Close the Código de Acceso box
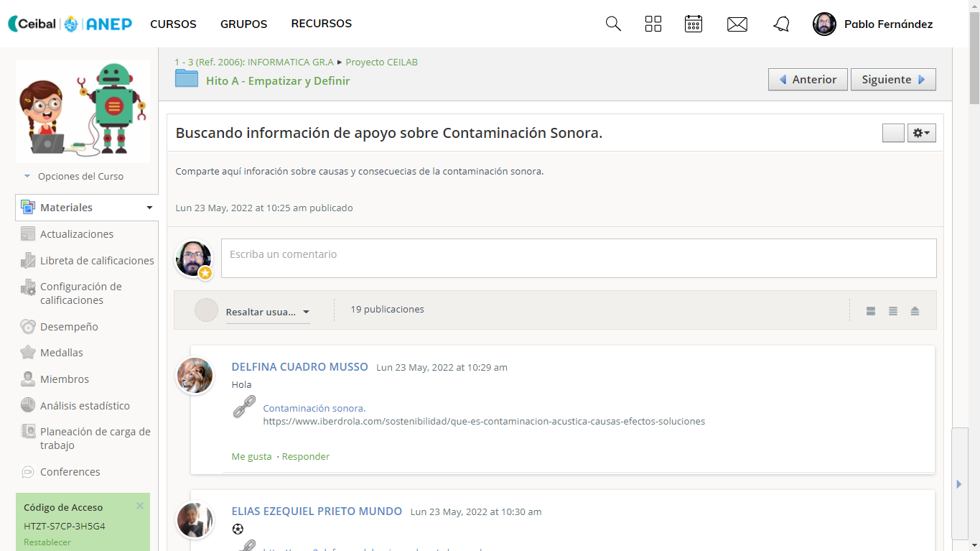The image size is (980, 551). [x=140, y=506]
